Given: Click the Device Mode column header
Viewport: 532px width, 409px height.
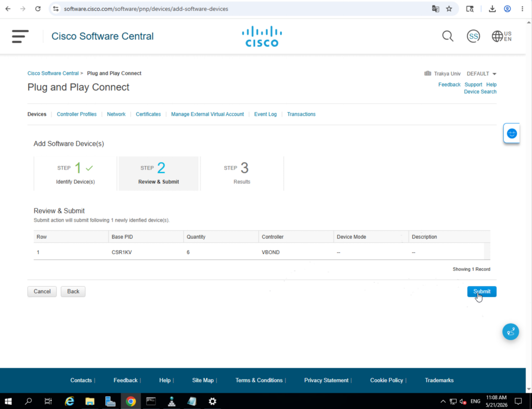Looking at the screenshot, I should click(x=371, y=237).
